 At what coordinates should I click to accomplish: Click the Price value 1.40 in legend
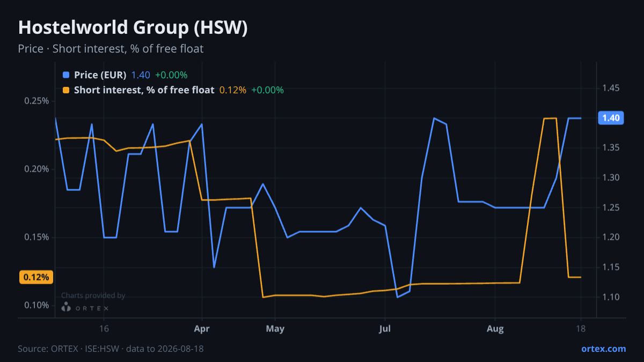tap(141, 75)
